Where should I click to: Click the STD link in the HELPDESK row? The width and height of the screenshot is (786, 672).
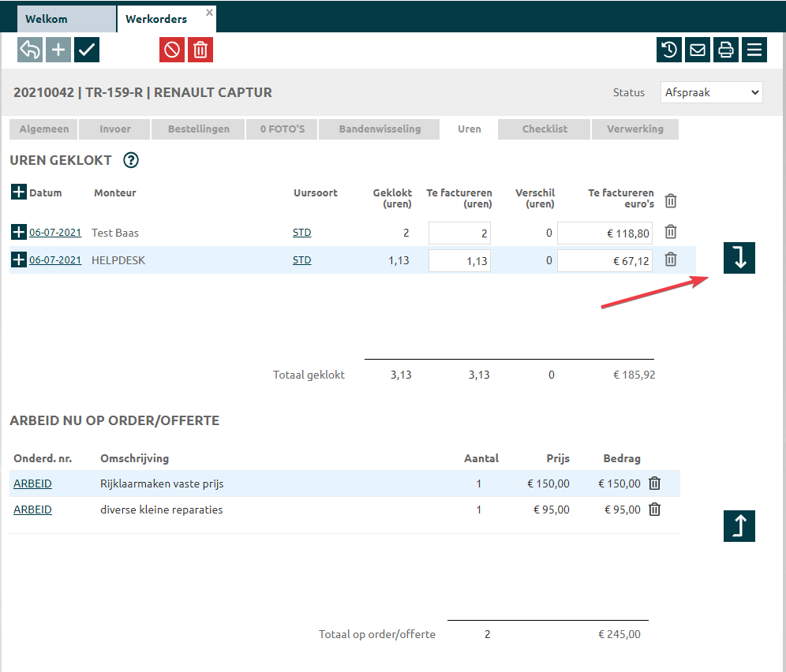(x=301, y=259)
